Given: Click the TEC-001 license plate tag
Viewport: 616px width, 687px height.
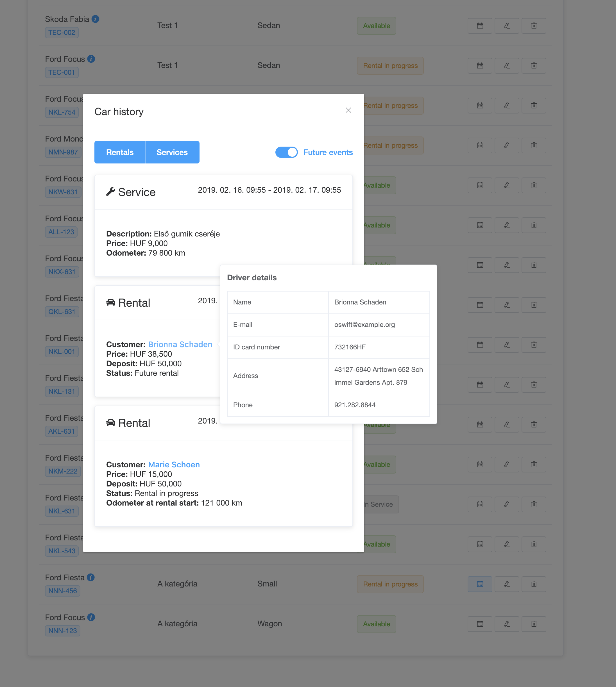Looking at the screenshot, I should tap(62, 72).
